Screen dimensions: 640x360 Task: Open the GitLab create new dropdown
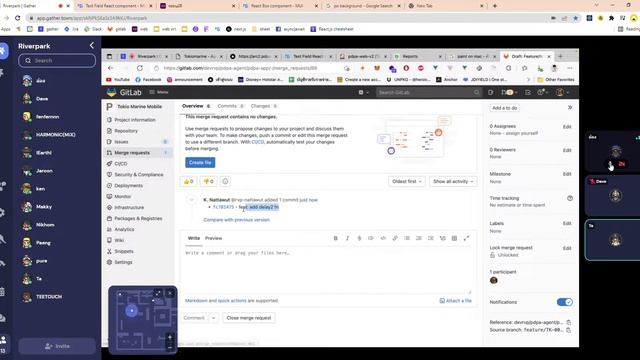pos(364,92)
